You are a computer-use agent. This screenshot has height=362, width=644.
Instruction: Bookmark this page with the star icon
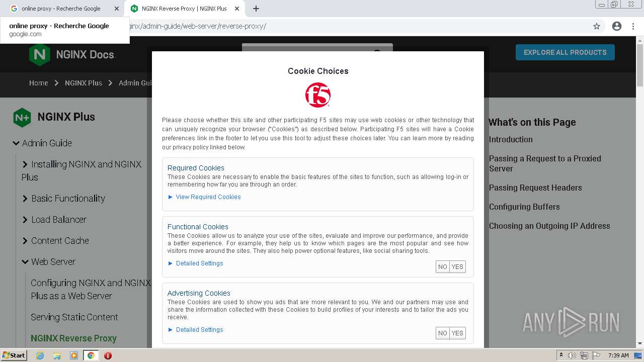pyautogui.click(x=597, y=26)
